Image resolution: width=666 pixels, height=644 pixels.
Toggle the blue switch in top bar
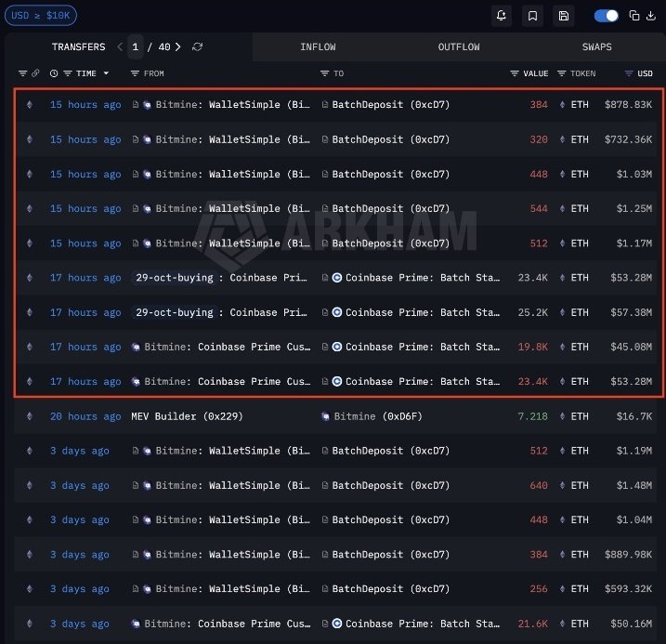607,16
